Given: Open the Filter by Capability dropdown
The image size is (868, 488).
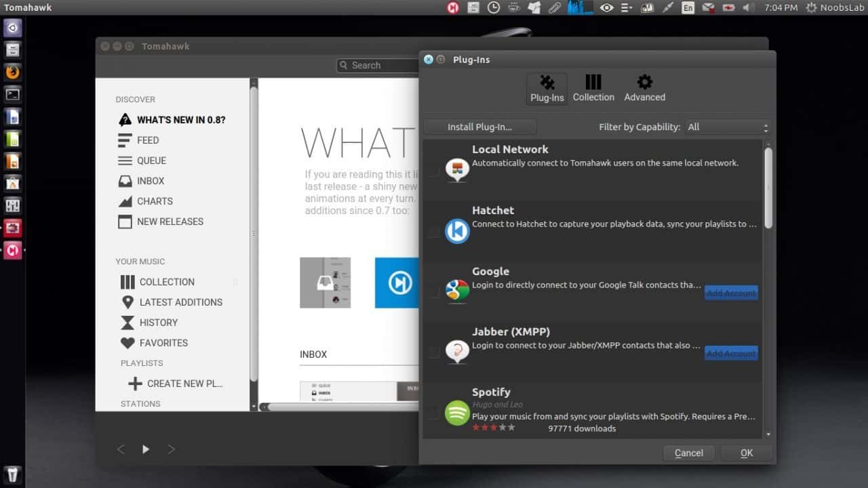Looking at the screenshot, I should (x=727, y=127).
